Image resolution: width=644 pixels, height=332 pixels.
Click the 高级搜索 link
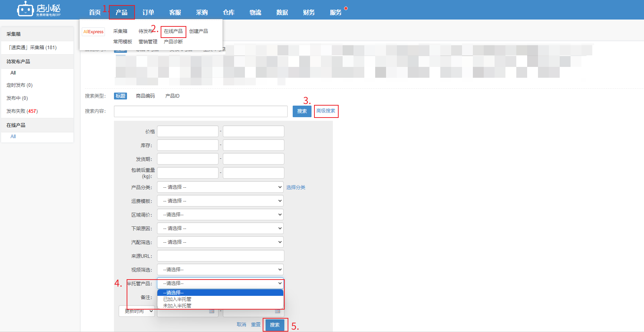tap(326, 111)
